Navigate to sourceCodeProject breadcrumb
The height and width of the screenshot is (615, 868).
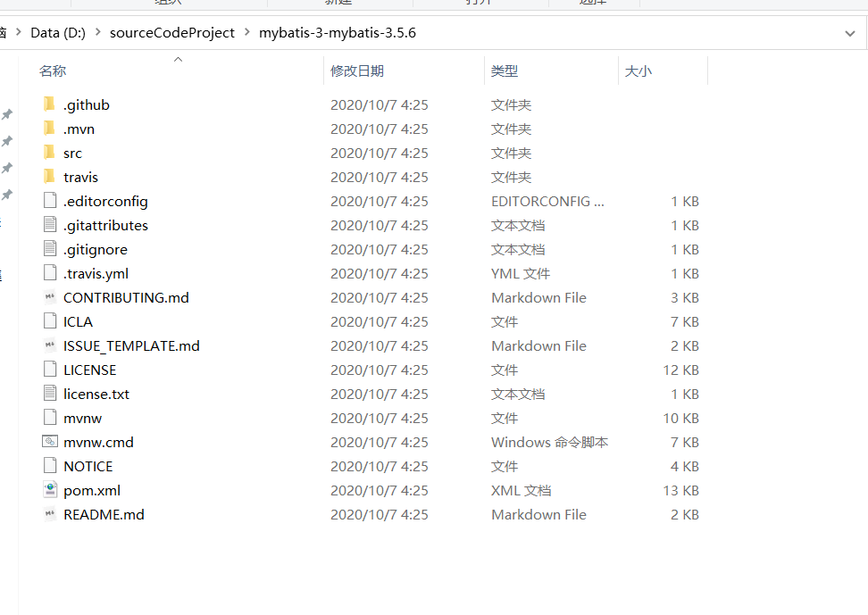pyautogui.click(x=172, y=33)
